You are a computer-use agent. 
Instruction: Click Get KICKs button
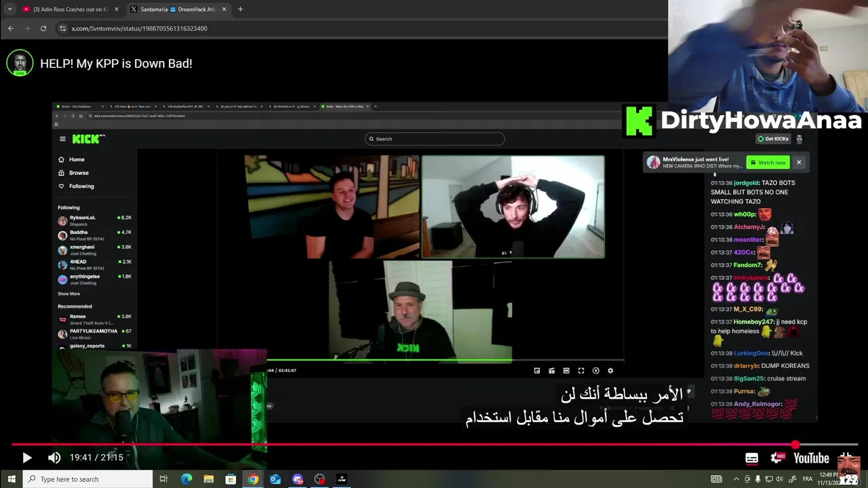(774, 139)
